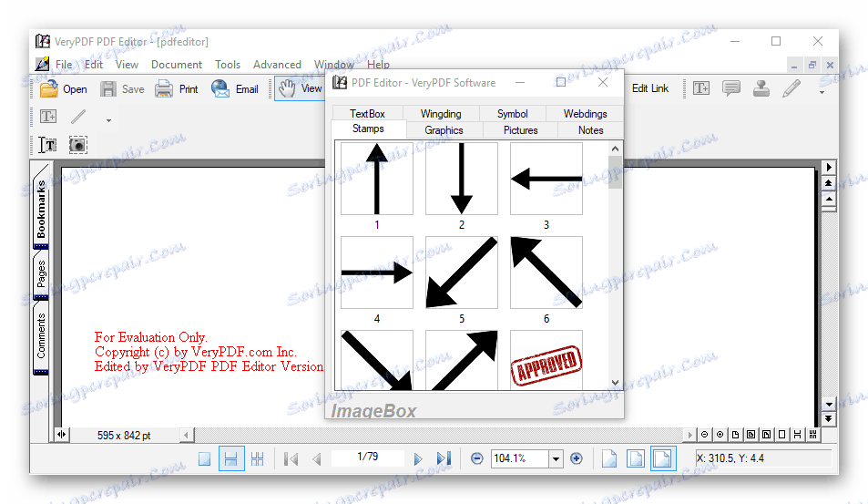The image size is (868, 504).
Task: Open the zoom level dropdown arrow
Action: [556, 458]
